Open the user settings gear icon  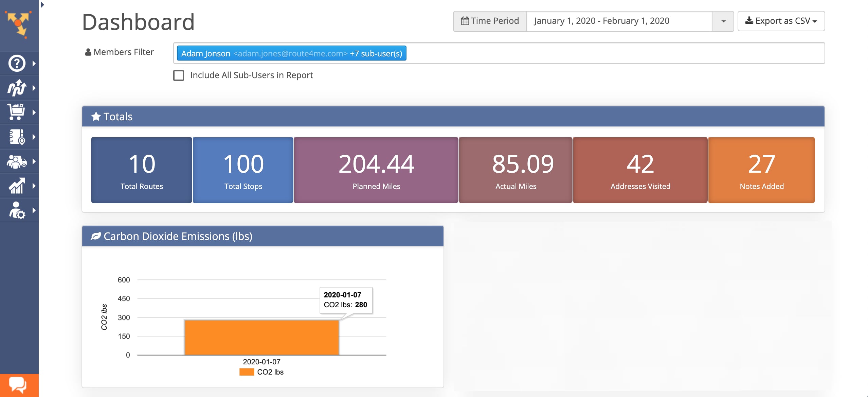pyautogui.click(x=17, y=210)
